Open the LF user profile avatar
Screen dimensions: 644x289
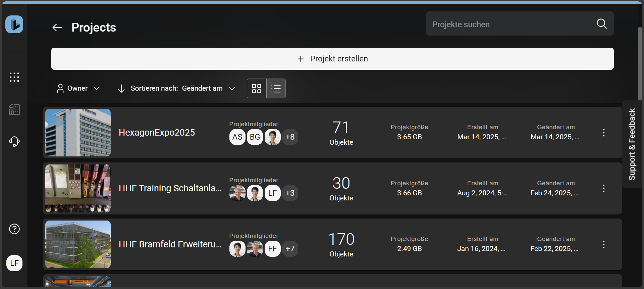click(x=14, y=263)
